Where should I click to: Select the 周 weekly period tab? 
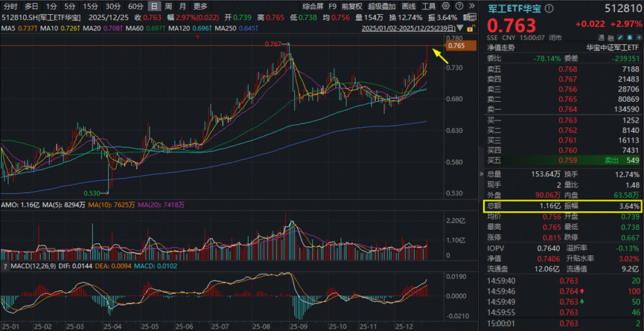tap(167, 6)
